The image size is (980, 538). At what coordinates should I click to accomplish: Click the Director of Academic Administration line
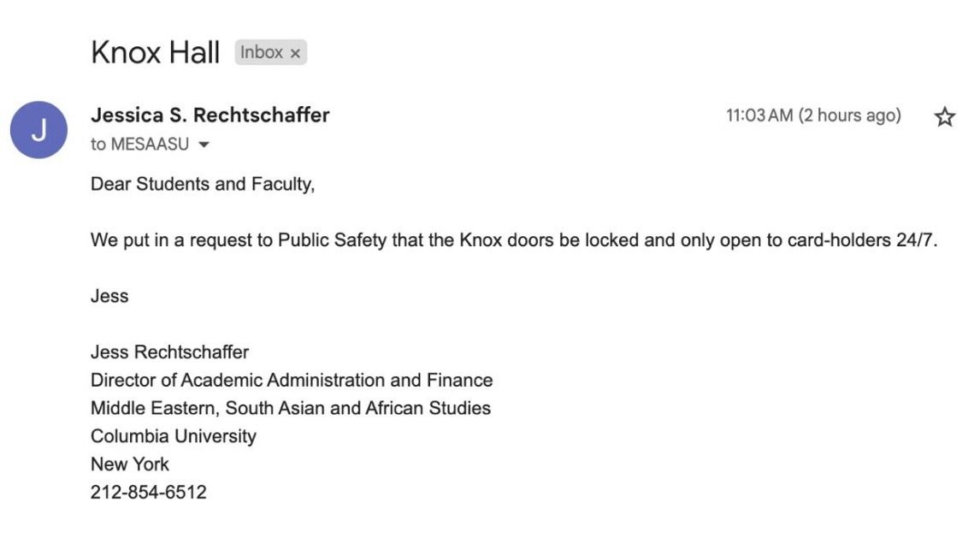pos(292,380)
